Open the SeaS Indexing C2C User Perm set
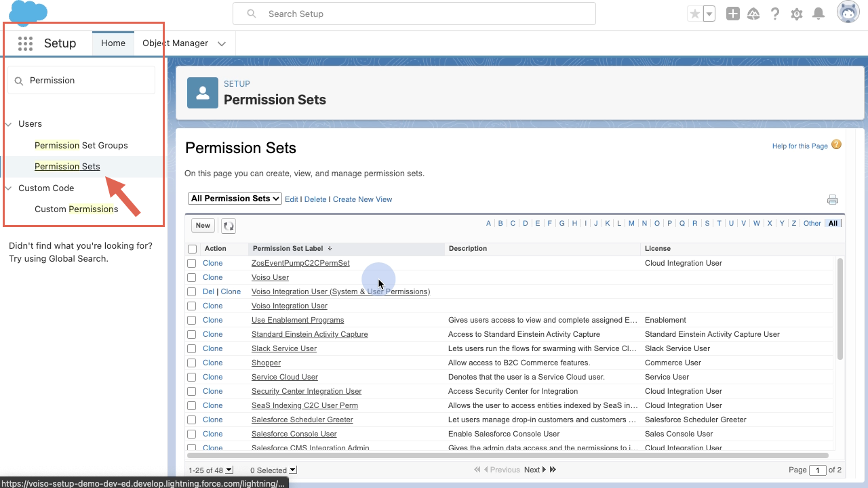Viewport: 868px width, 488px height. tap(304, 405)
